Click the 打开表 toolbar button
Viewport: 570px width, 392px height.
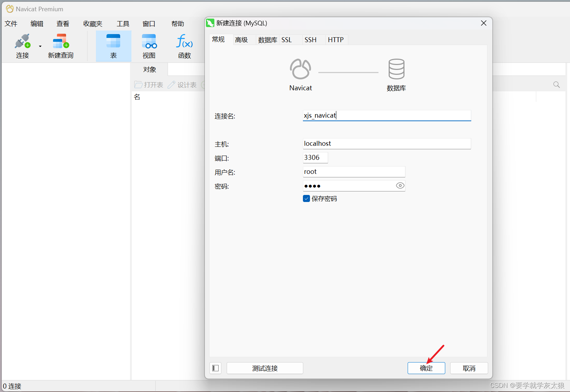[x=149, y=85]
